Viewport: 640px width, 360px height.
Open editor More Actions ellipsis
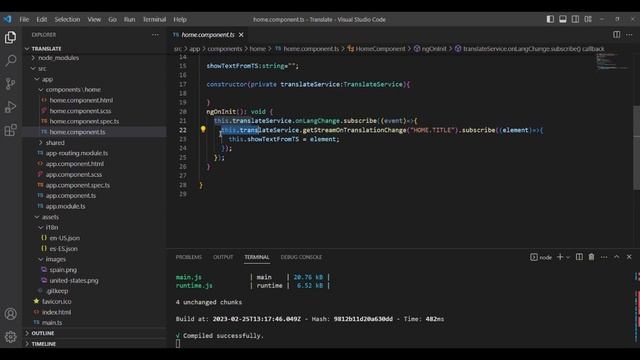point(629,35)
